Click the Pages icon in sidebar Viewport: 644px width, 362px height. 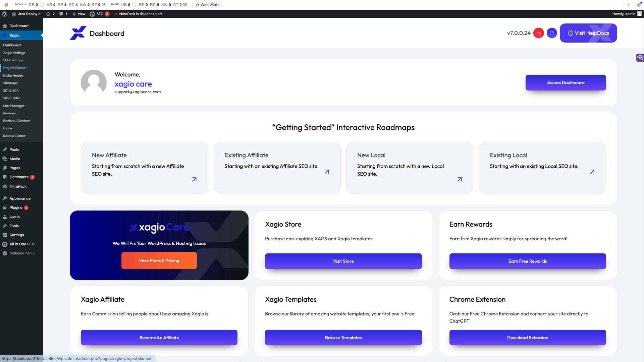coord(5,168)
